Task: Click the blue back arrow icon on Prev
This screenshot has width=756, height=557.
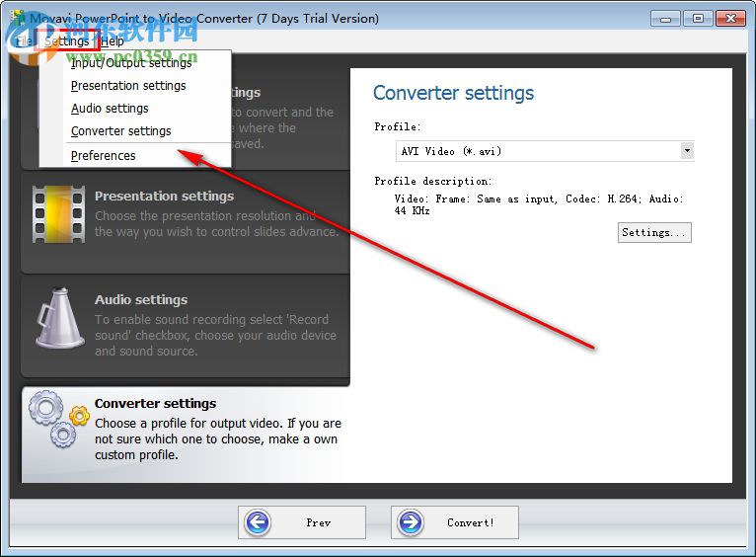Action: [258, 522]
